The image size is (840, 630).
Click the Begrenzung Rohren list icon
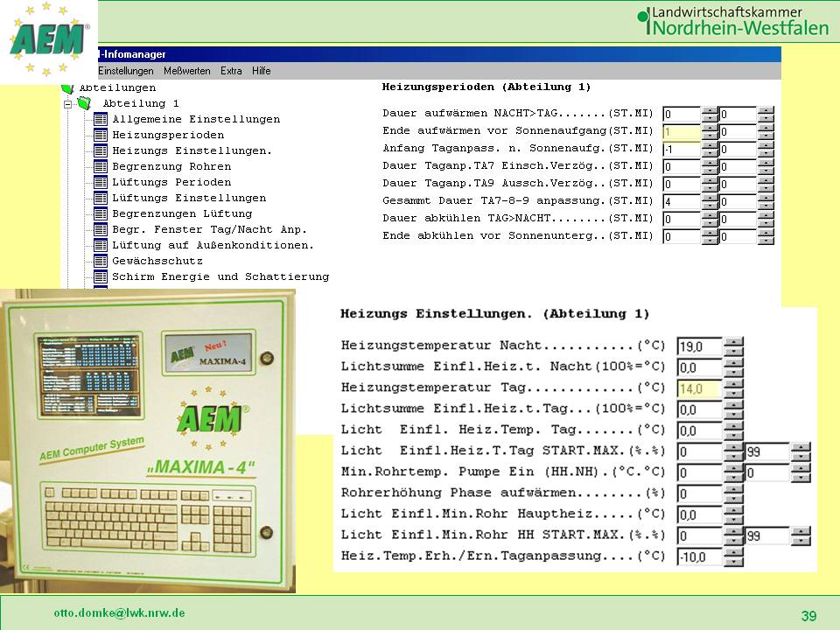101,166
